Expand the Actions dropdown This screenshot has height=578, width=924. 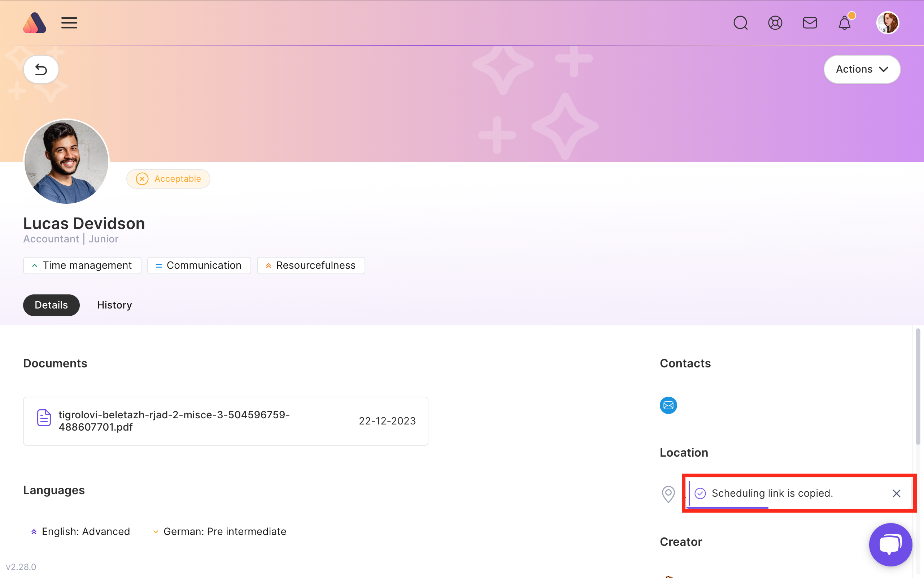point(862,69)
